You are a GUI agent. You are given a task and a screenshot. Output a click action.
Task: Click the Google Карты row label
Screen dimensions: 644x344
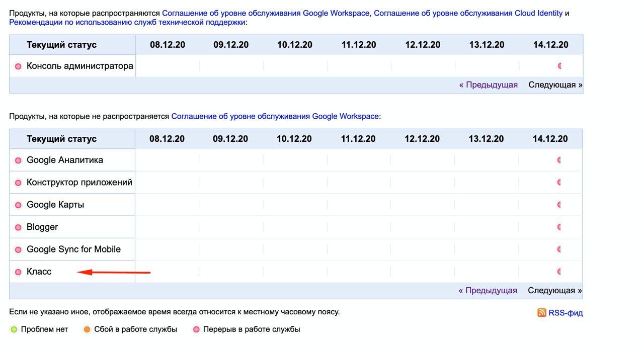click(x=55, y=205)
